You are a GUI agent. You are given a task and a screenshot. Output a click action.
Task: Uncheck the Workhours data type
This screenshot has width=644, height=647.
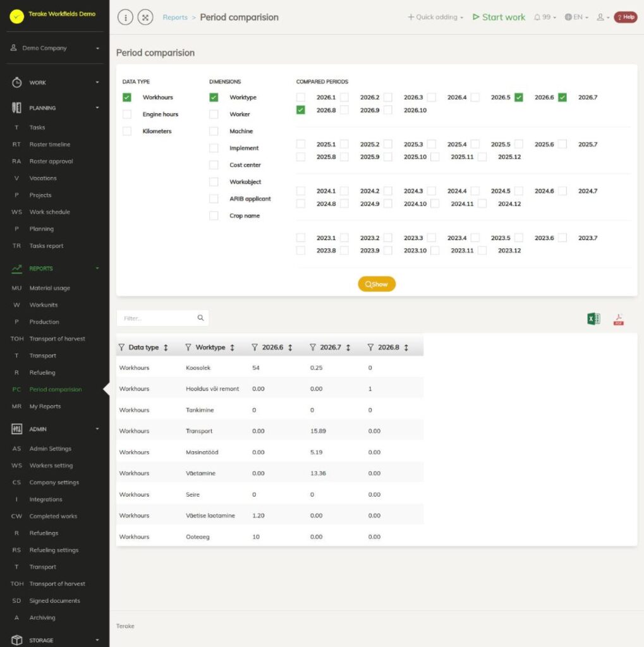(127, 97)
